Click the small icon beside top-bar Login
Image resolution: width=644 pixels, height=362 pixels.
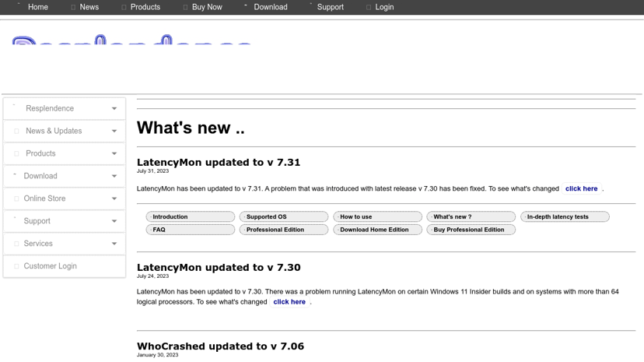369,8
